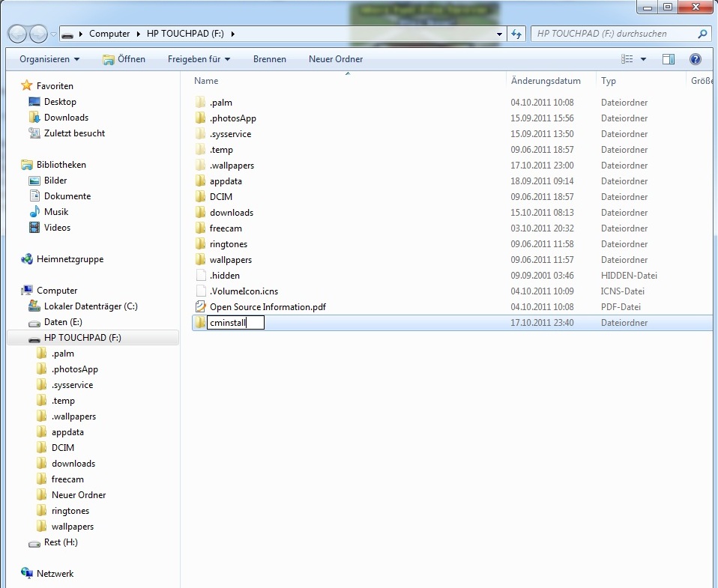Click HP TOUCHPAD (F:) in address breadcrumb
The width and height of the screenshot is (718, 588).
click(x=185, y=34)
